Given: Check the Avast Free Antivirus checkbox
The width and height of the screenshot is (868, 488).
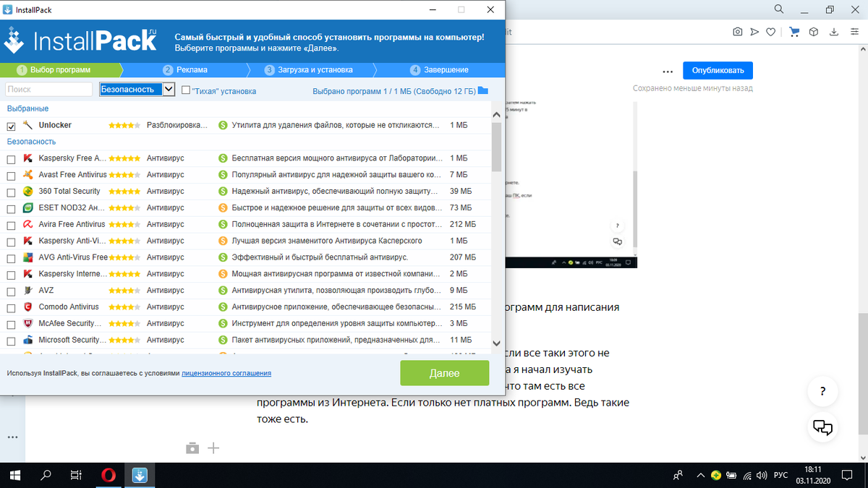Looking at the screenshot, I should tap(11, 175).
